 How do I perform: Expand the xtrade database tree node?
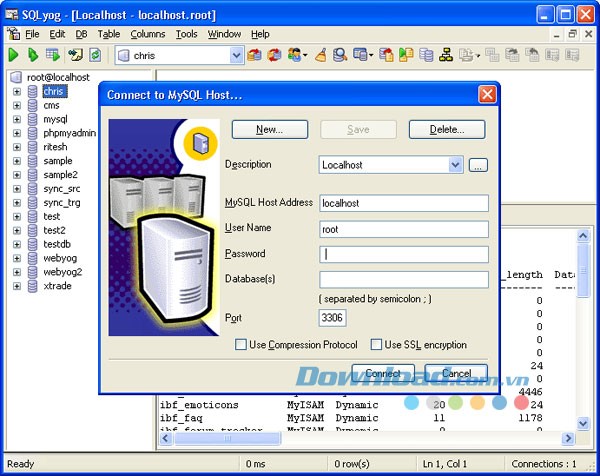pos(17,286)
